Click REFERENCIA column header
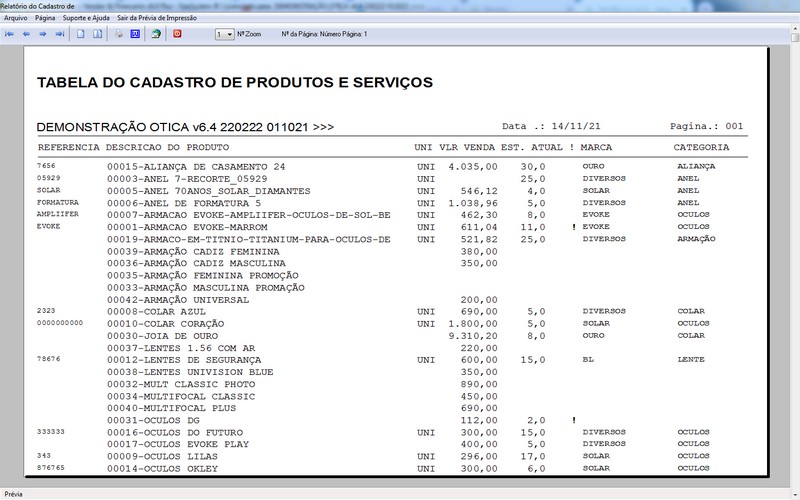The height and width of the screenshot is (500, 800). (x=69, y=147)
